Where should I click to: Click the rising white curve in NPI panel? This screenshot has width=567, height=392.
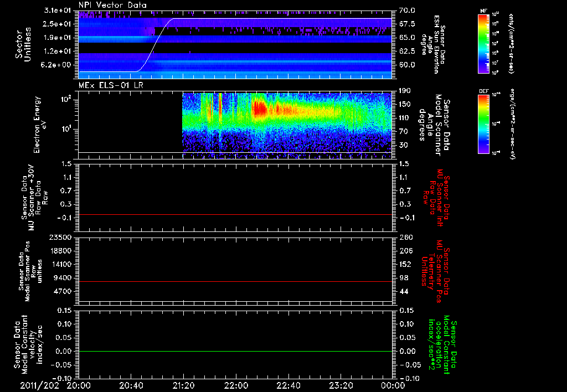point(155,44)
